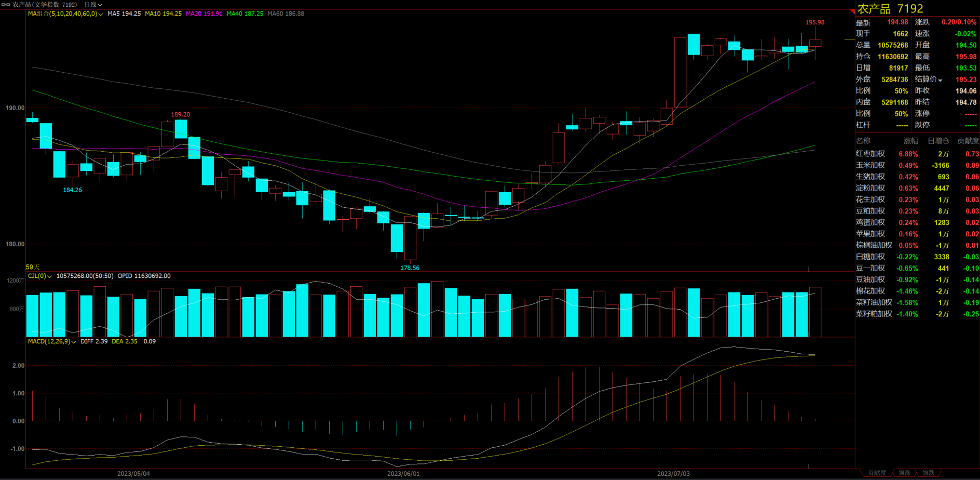Select the 淀粉加权 row
The width and height of the screenshot is (980, 480).
coord(917,189)
